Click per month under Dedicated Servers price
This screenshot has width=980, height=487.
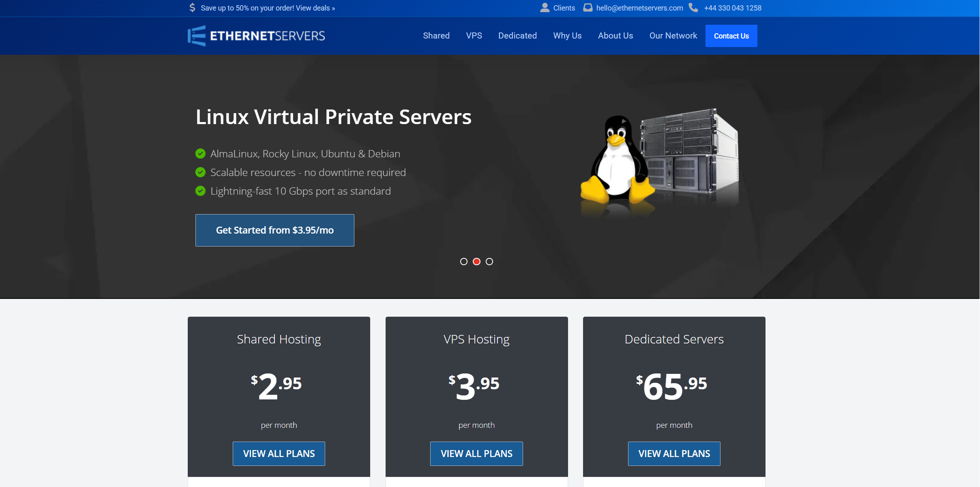tap(674, 425)
